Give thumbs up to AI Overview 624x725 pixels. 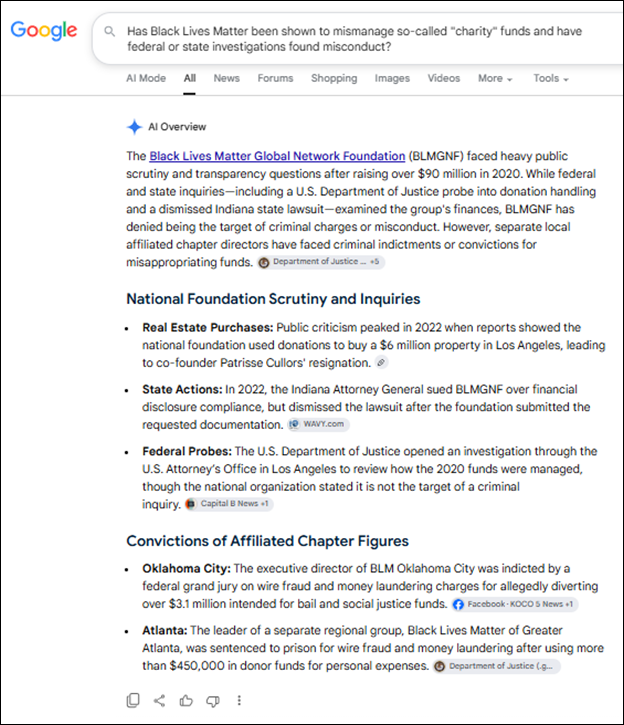(x=186, y=700)
